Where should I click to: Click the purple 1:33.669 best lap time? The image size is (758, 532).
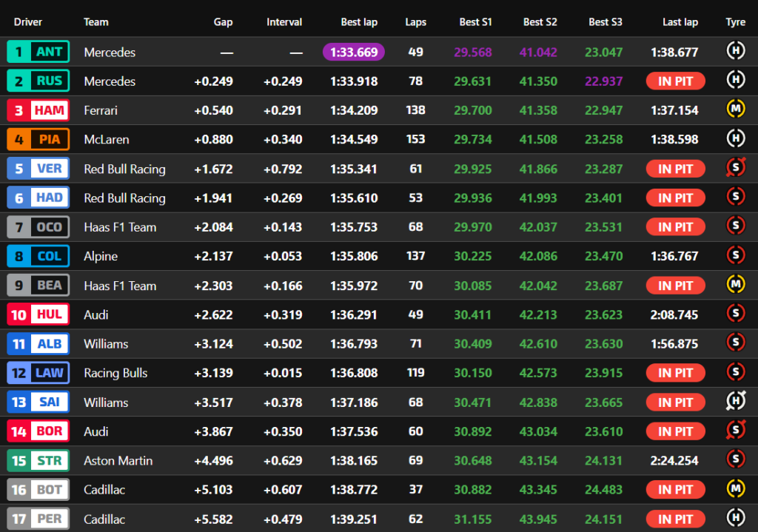pyautogui.click(x=354, y=52)
